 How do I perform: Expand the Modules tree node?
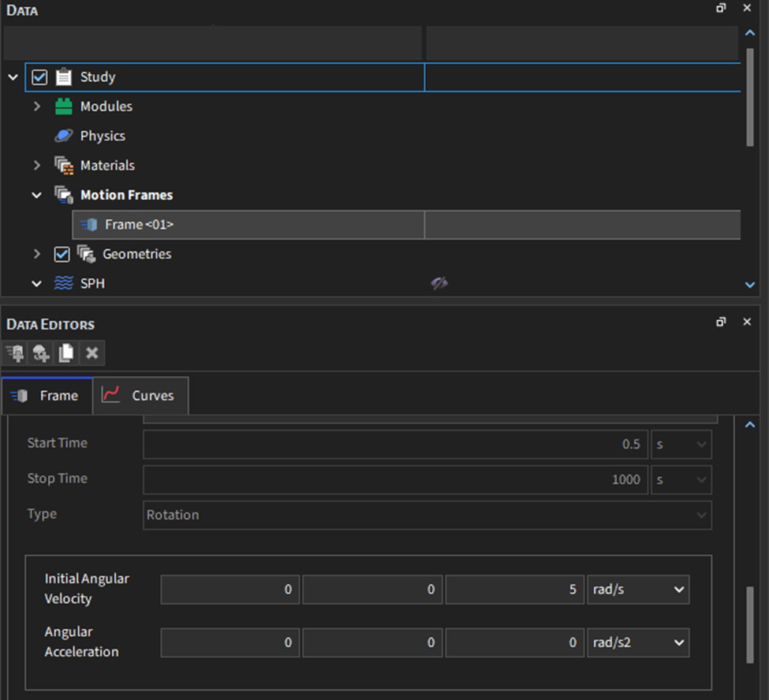[36, 106]
